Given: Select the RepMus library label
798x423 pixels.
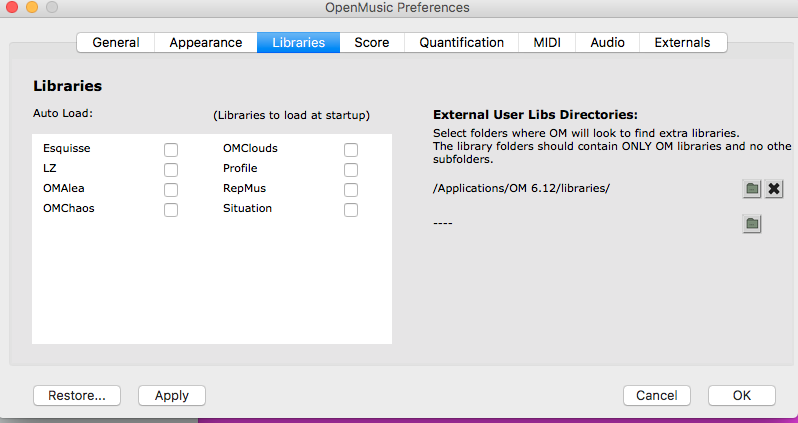Looking at the screenshot, I should tap(244, 188).
